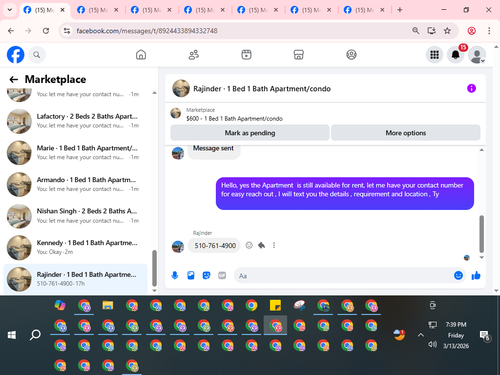
Task: Reload the page in Chrome
Action: (46, 31)
